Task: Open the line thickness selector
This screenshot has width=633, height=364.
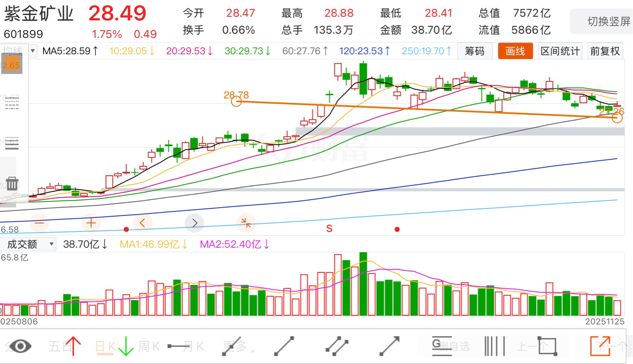Action: (x=12, y=144)
